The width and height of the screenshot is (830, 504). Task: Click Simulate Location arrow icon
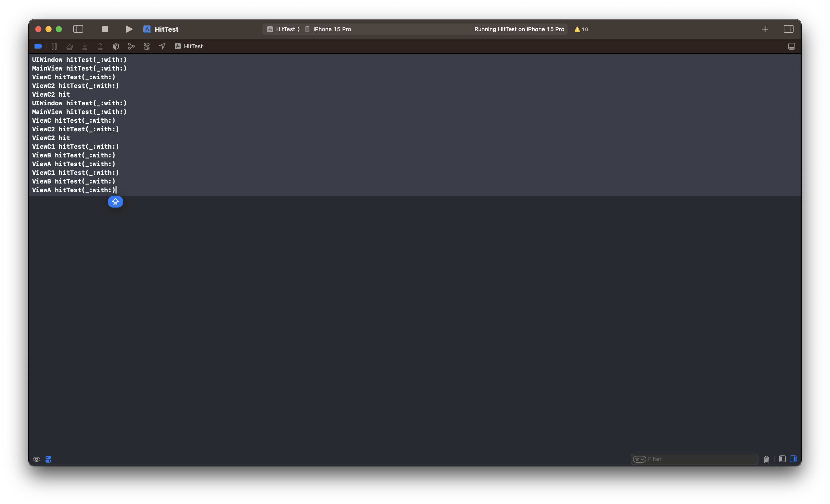pyautogui.click(x=162, y=47)
